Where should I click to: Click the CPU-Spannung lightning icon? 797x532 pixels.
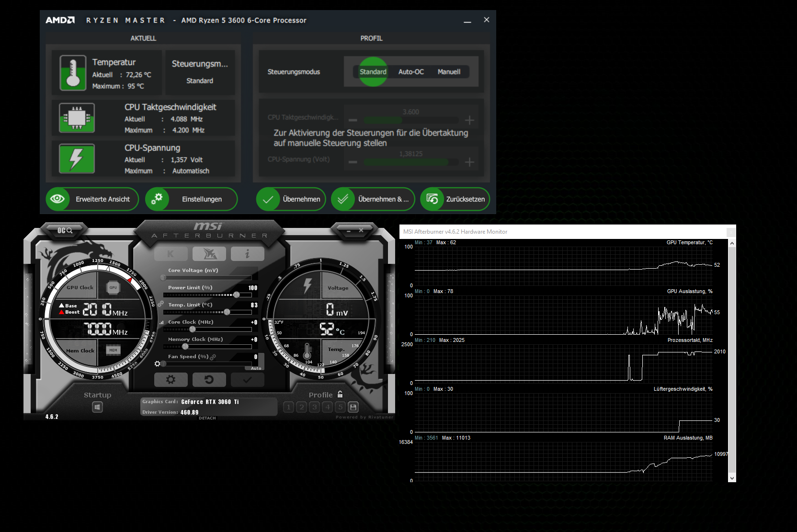tap(77, 158)
